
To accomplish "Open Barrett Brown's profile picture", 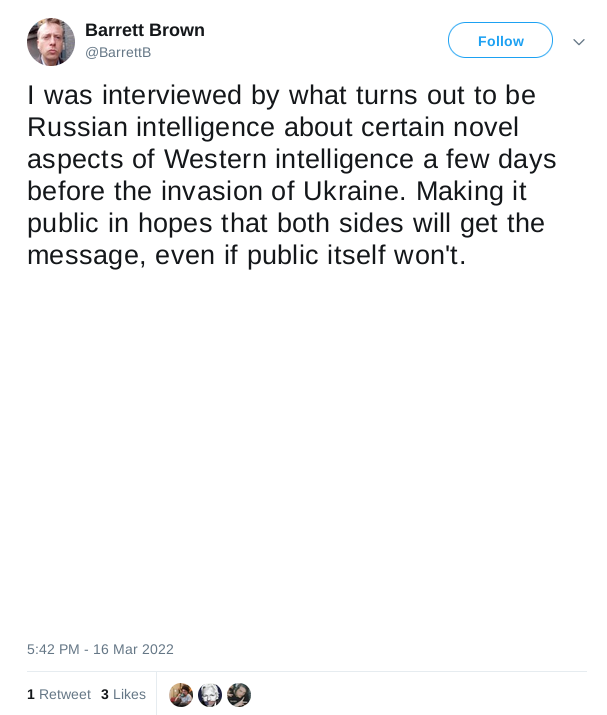I will coord(51,41).
